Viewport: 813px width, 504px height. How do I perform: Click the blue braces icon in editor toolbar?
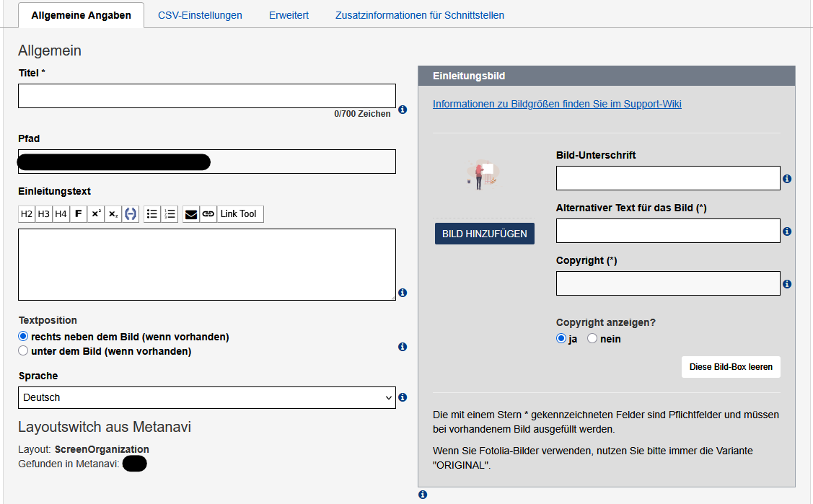131,214
